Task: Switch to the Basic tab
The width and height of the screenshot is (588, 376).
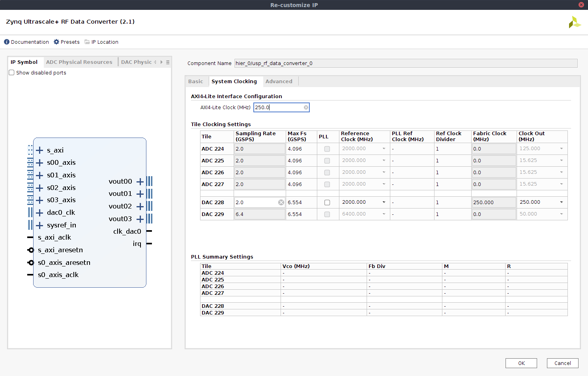Action: (196, 82)
